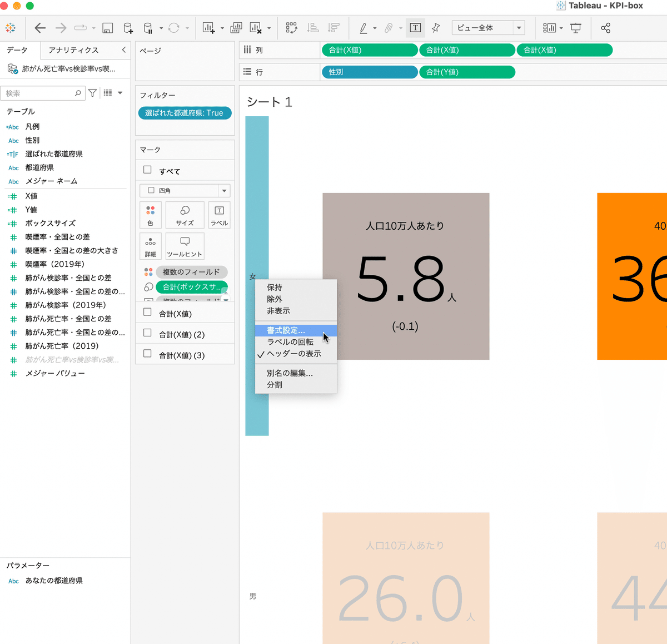Open the Label mark card
667x644 pixels.
(220, 215)
